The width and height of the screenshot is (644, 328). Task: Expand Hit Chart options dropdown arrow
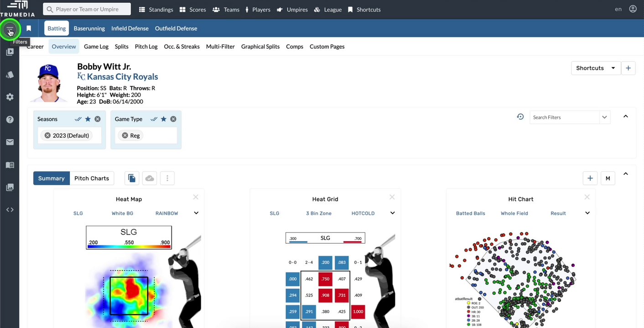[587, 213]
